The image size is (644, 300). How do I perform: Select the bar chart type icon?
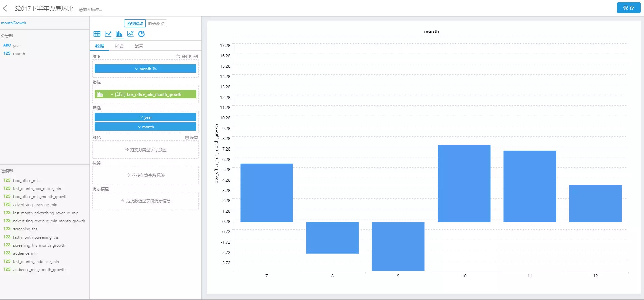(119, 34)
